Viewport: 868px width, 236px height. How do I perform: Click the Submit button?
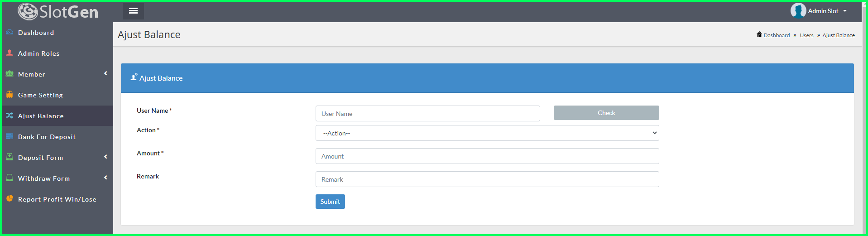coord(330,202)
